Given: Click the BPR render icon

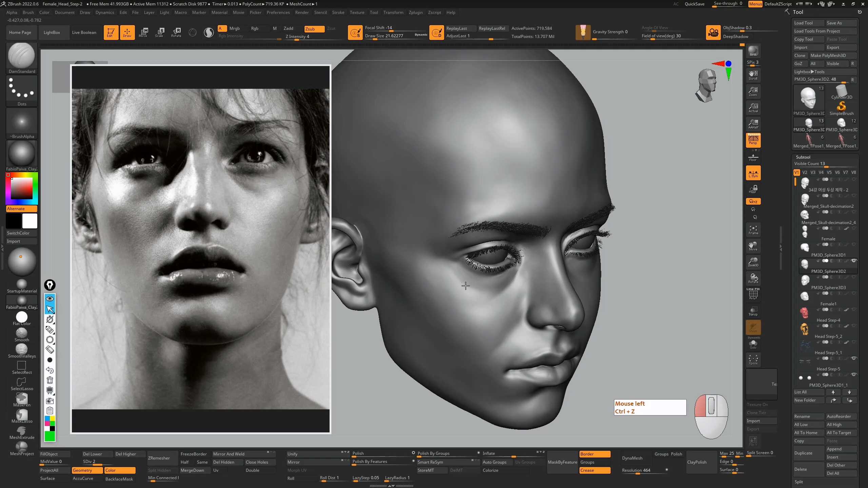Looking at the screenshot, I should tap(753, 51).
